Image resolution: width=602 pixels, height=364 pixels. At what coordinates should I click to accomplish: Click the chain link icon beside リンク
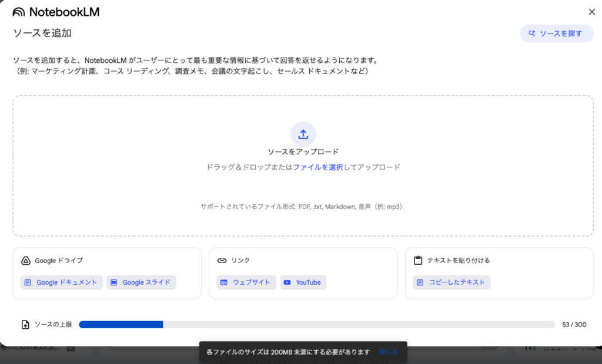pyautogui.click(x=222, y=261)
